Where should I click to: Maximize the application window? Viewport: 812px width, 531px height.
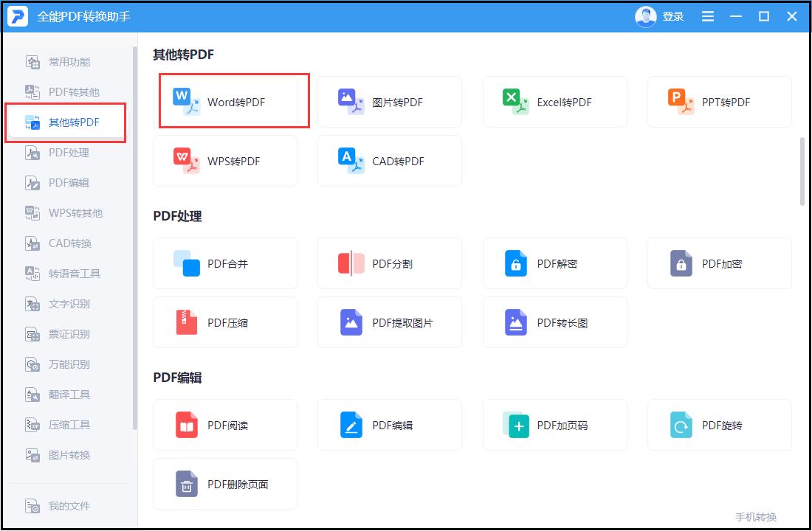point(764,16)
